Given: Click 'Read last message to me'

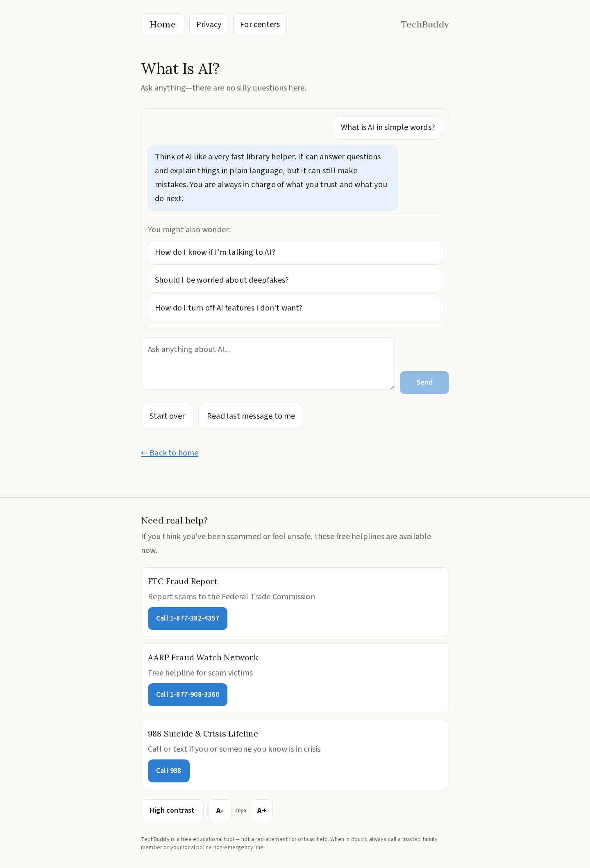Looking at the screenshot, I should coord(251,416).
